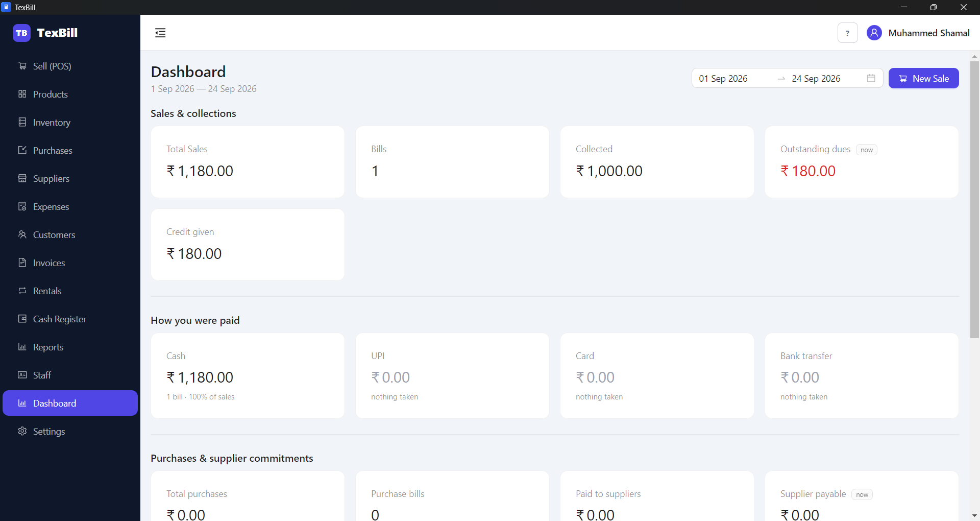Click the vertical scrollbar thumb

tap(974, 199)
